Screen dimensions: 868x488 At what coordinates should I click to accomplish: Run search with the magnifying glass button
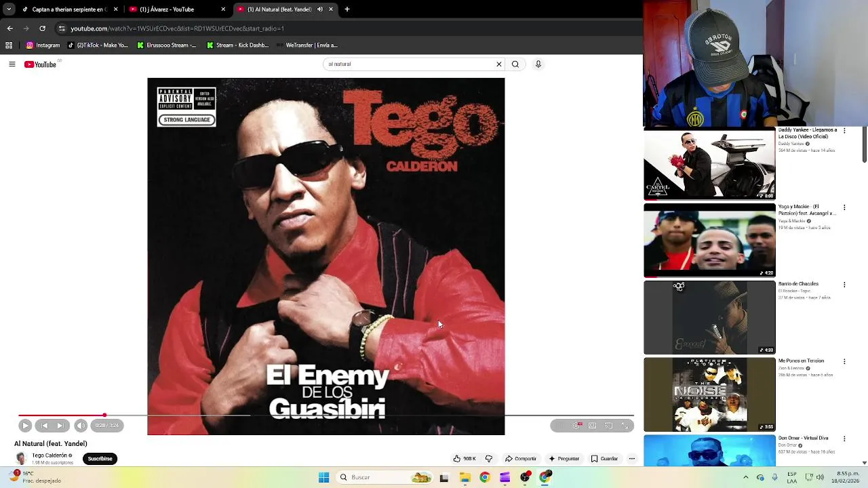pyautogui.click(x=515, y=64)
